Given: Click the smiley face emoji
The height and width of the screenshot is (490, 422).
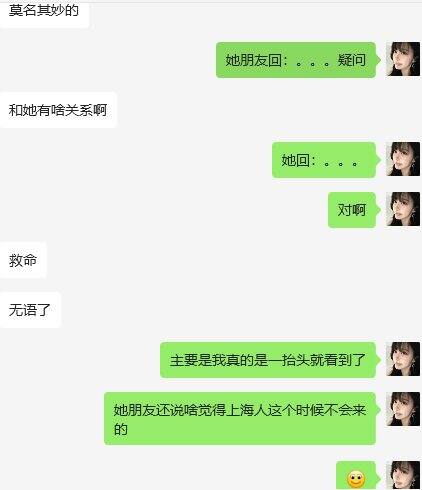Looking at the screenshot, I should click(x=356, y=480).
